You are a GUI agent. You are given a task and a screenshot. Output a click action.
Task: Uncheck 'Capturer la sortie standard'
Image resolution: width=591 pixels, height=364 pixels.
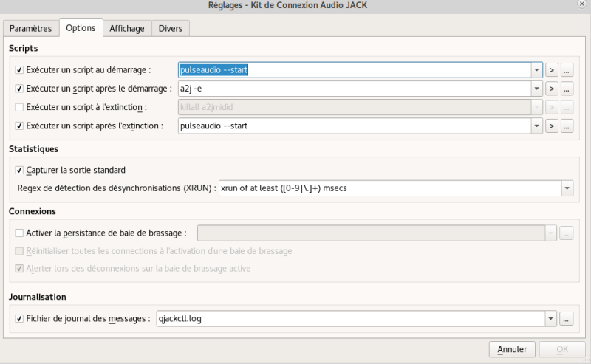[x=19, y=170]
